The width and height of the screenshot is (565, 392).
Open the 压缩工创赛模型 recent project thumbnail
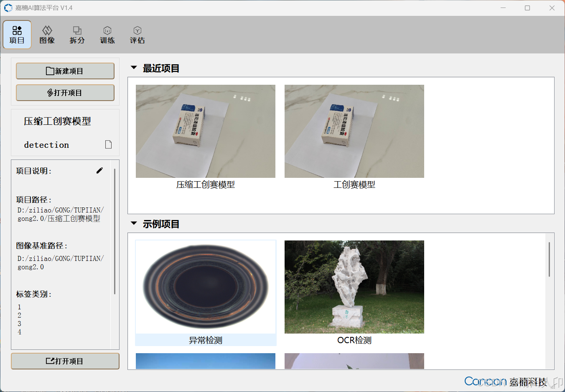coord(206,132)
